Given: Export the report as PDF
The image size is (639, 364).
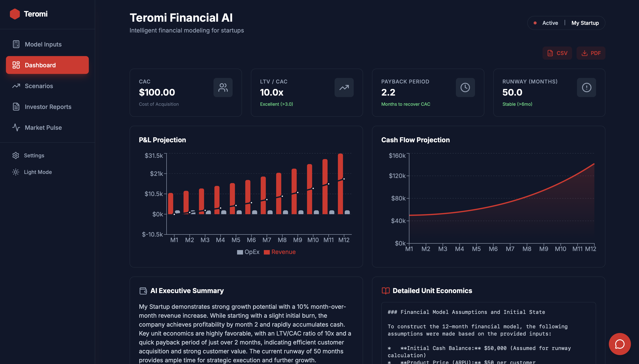Looking at the screenshot, I should (591, 53).
